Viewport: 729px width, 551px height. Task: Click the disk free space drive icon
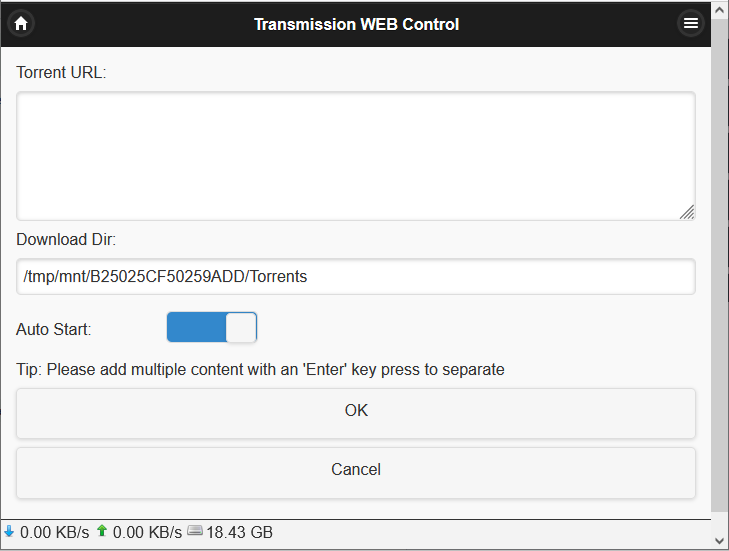pyautogui.click(x=195, y=531)
